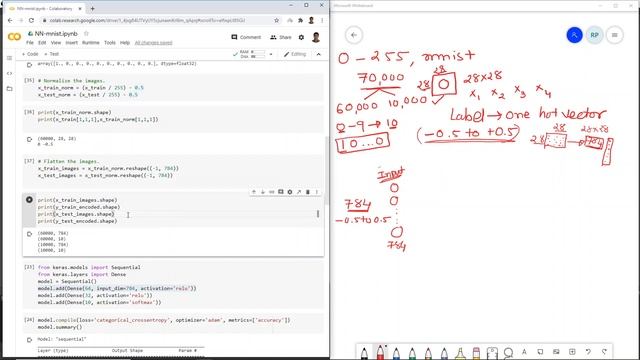Open the File menu
The height and width of the screenshot is (360, 640).
click(x=30, y=42)
